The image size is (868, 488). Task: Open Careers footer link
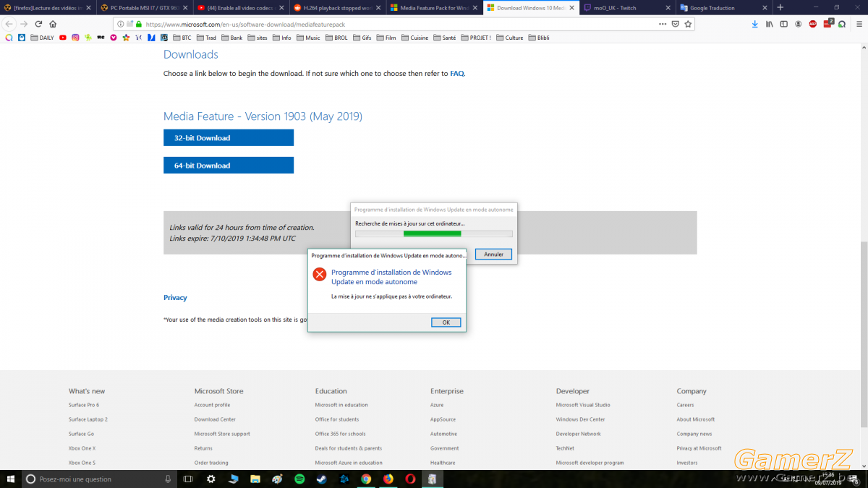tap(685, 405)
